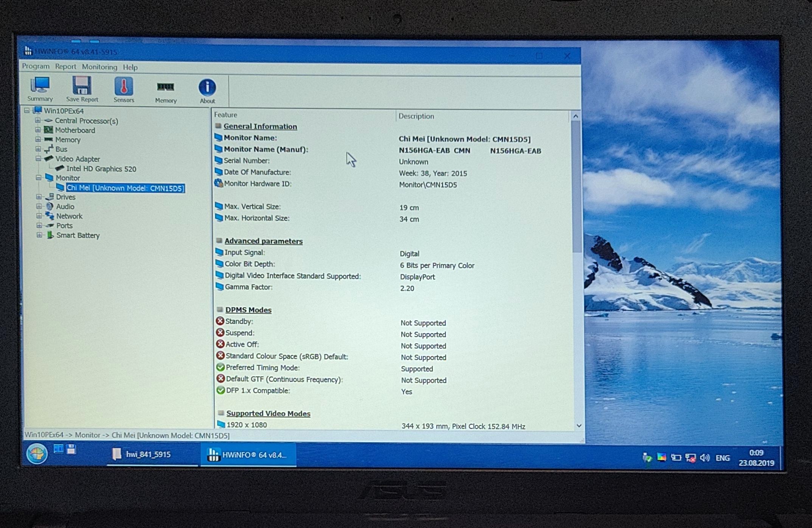
Task: Select the Ports tree item
Action: click(x=64, y=226)
